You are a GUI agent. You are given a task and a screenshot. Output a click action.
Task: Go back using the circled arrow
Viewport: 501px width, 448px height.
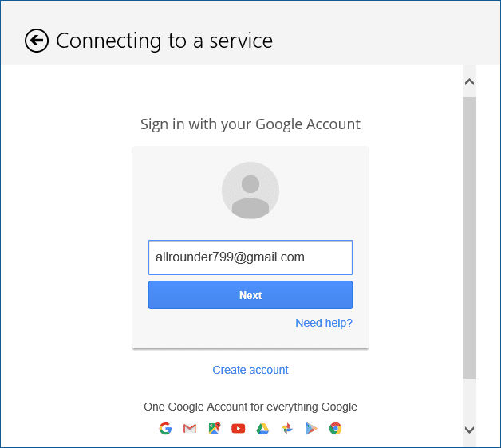click(x=37, y=41)
